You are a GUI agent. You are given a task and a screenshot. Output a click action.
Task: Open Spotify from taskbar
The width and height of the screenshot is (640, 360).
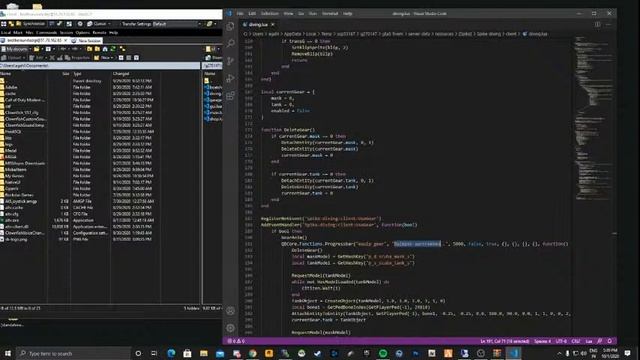pyautogui.click(x=383, y=353)
